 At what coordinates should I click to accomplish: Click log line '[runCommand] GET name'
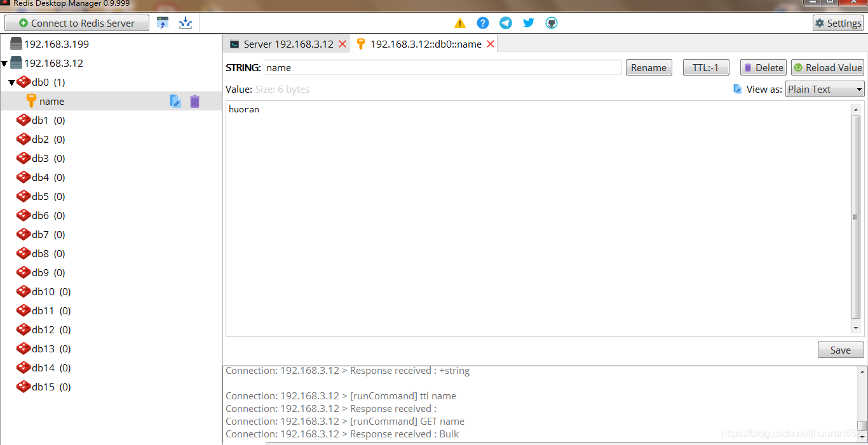click(345, 422)
